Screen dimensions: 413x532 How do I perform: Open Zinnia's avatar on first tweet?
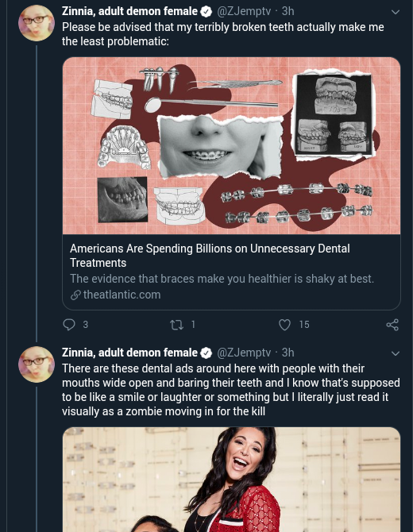[x=37, y=23]
